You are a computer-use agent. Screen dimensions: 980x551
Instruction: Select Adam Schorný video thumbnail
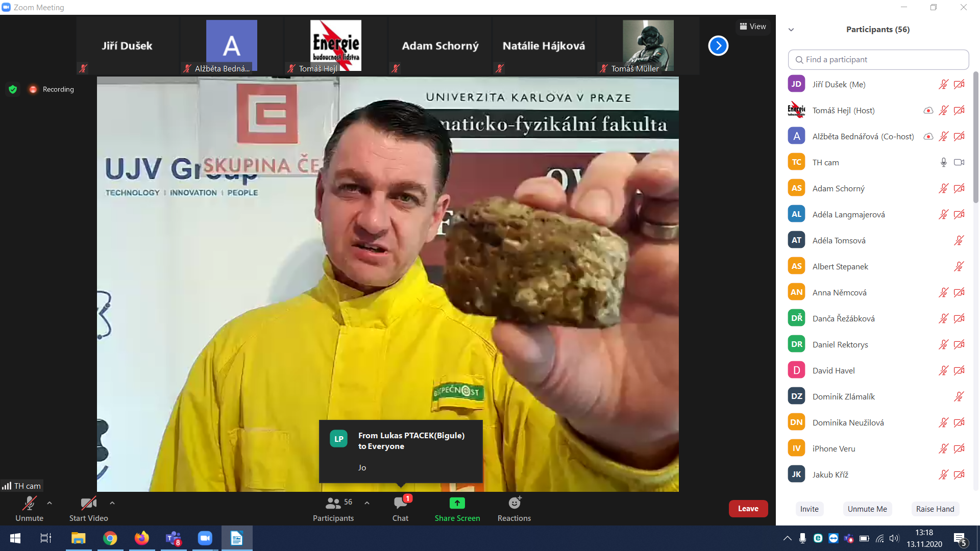[440, 46]
